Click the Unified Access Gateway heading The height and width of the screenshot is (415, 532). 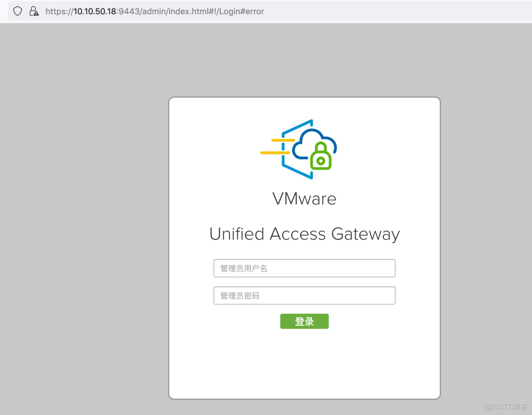point(304,234)
